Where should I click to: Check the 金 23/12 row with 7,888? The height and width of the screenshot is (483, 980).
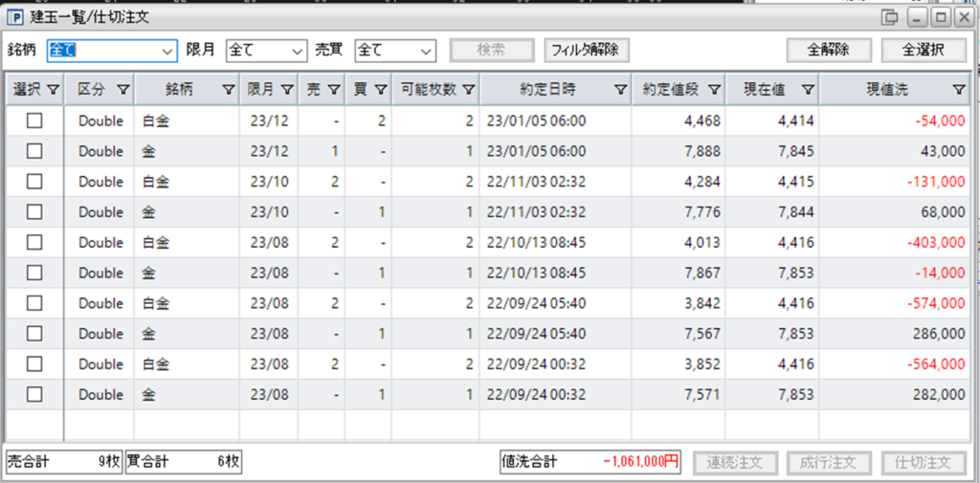tap(34, 150)
